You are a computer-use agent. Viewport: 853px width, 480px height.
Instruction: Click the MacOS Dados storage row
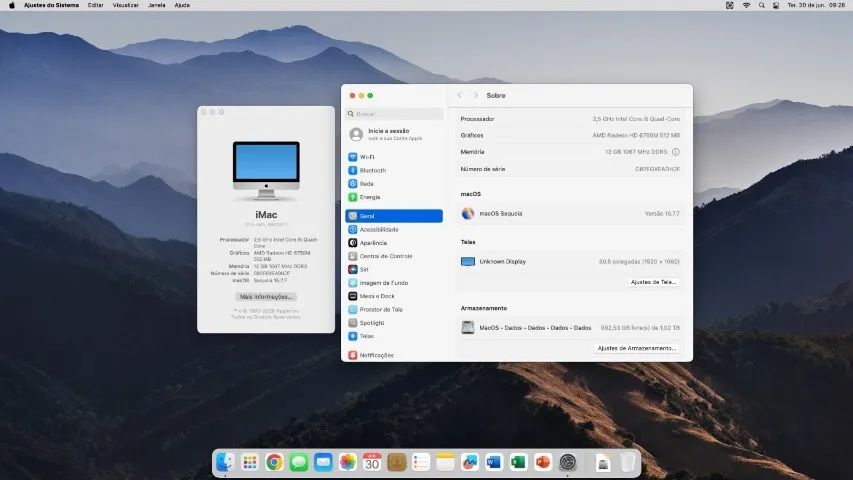(x=570, y=328)
